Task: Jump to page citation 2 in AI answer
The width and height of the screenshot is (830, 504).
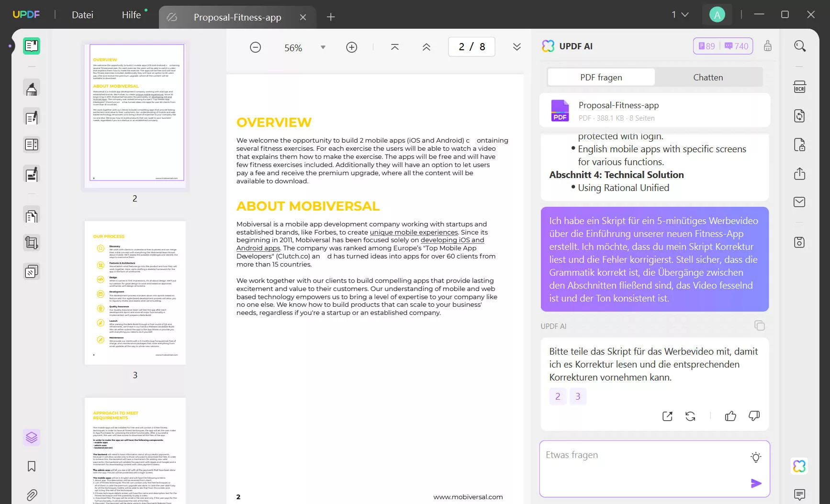Action: click(x=558, y=396)
